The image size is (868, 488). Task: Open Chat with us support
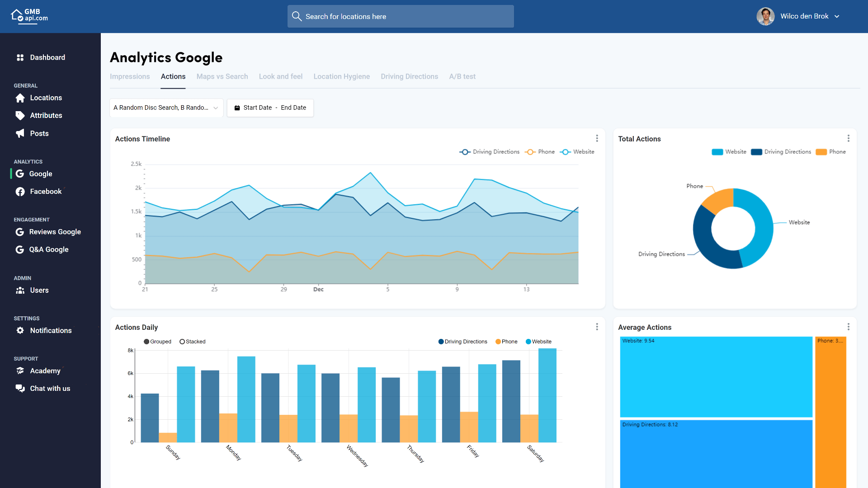(50, 388)
